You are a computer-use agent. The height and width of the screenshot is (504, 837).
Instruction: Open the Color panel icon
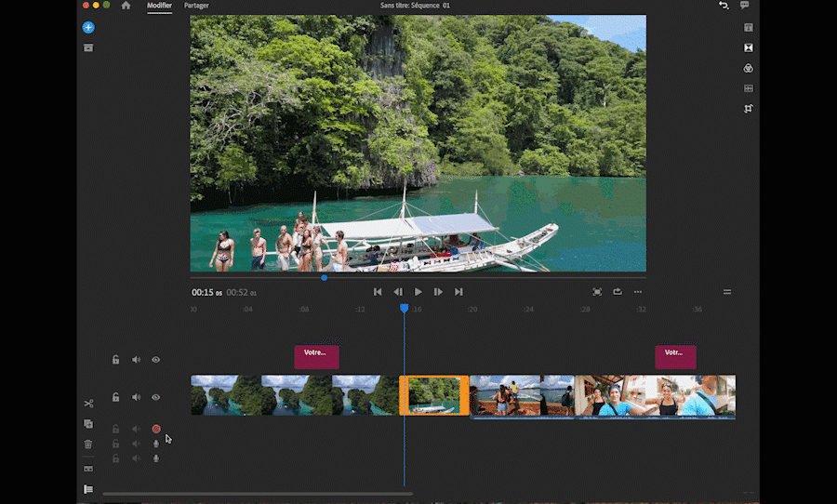(749, 68)
